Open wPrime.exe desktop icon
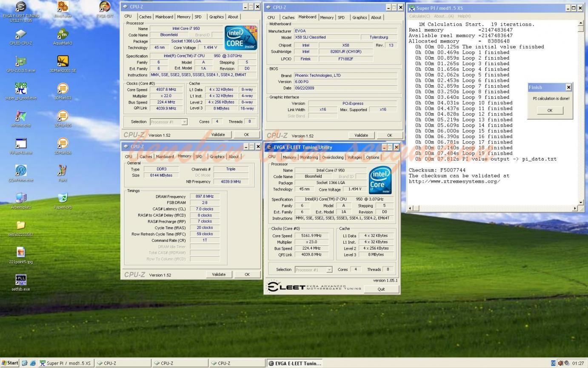588x368 pixels. 20,119
